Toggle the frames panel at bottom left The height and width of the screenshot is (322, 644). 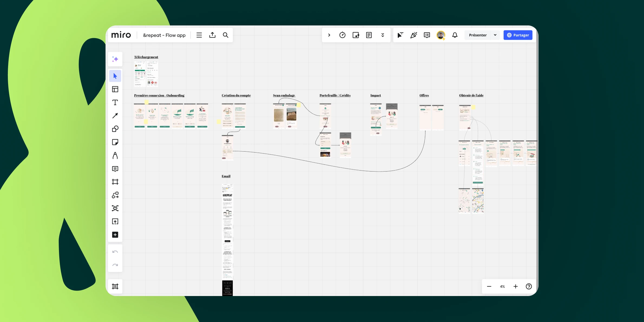115,287
